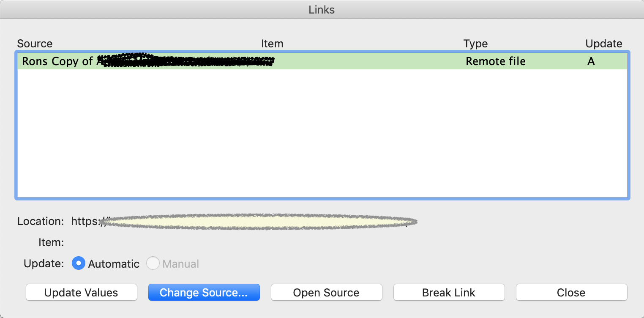The width and height of the screenshot is (644, 318).
Task: Break the selected link
Action: click(x=449, y=293)
